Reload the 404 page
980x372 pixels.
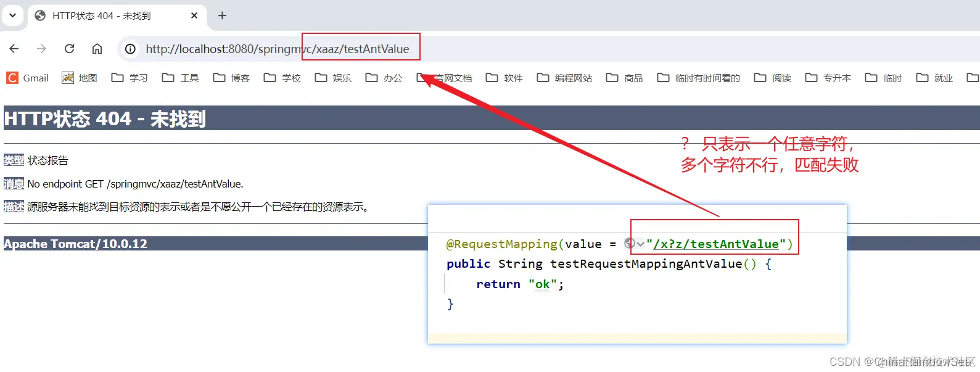point(69,49)
